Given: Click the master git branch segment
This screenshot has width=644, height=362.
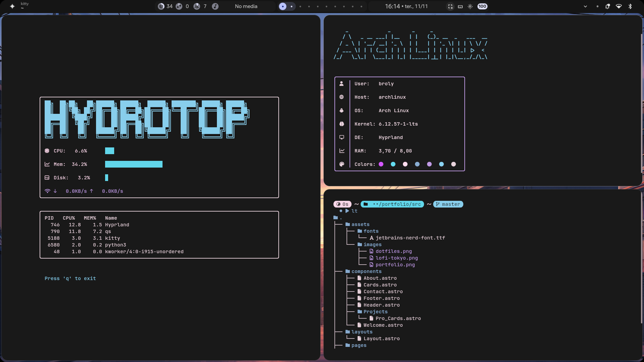Looking at the screenshot, I should click(448, 204).
